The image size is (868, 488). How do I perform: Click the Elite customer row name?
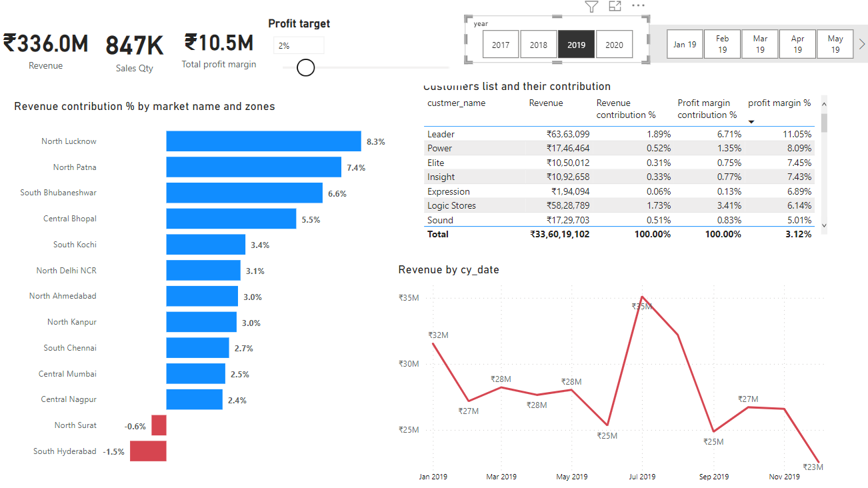click(435, 163)
